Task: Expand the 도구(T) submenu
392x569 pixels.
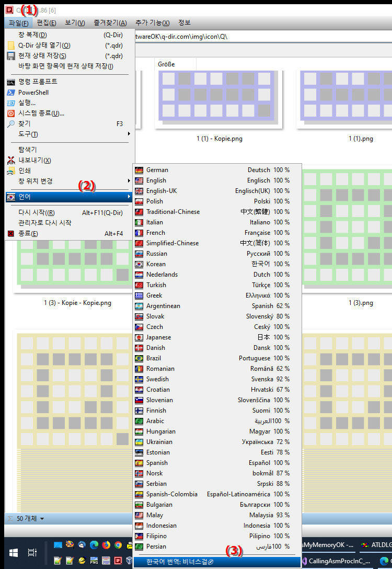Action: pos(70,134)
